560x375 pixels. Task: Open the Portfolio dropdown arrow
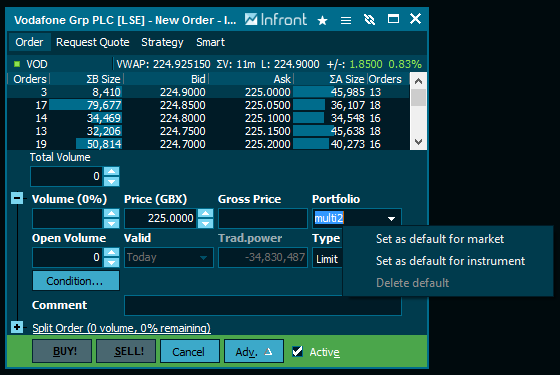coord(391,219)
